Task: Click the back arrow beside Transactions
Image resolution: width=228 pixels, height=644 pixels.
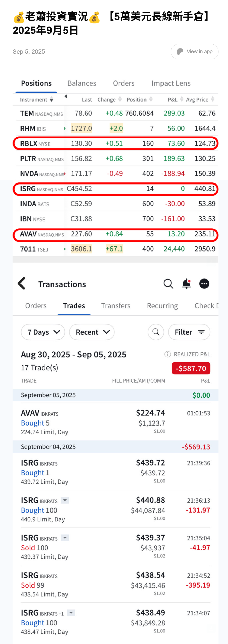Action: coord(22,283)
